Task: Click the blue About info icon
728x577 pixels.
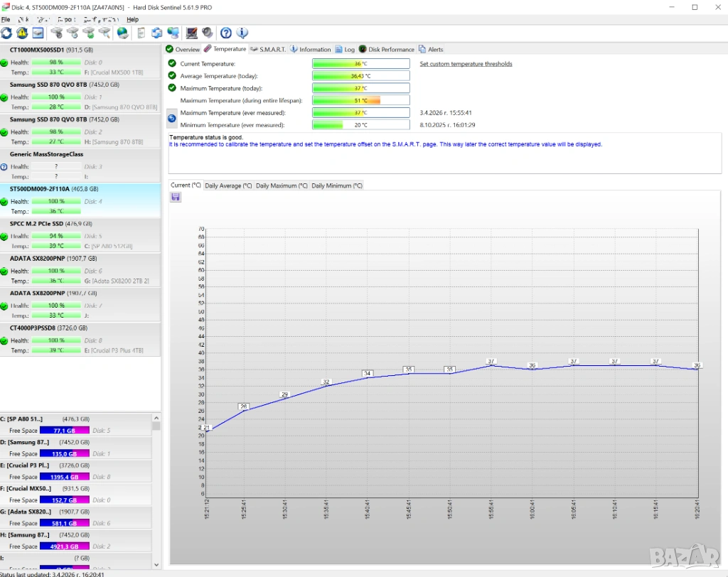Action: click(242, 33)
